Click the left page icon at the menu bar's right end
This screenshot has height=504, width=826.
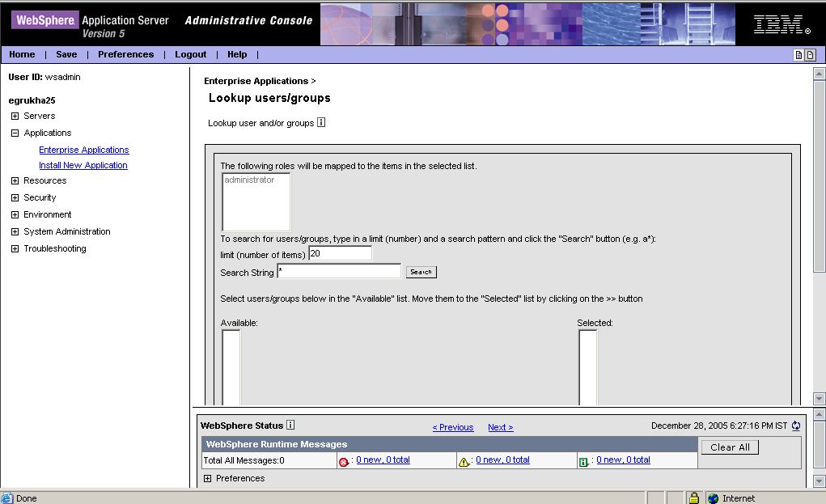798,55
